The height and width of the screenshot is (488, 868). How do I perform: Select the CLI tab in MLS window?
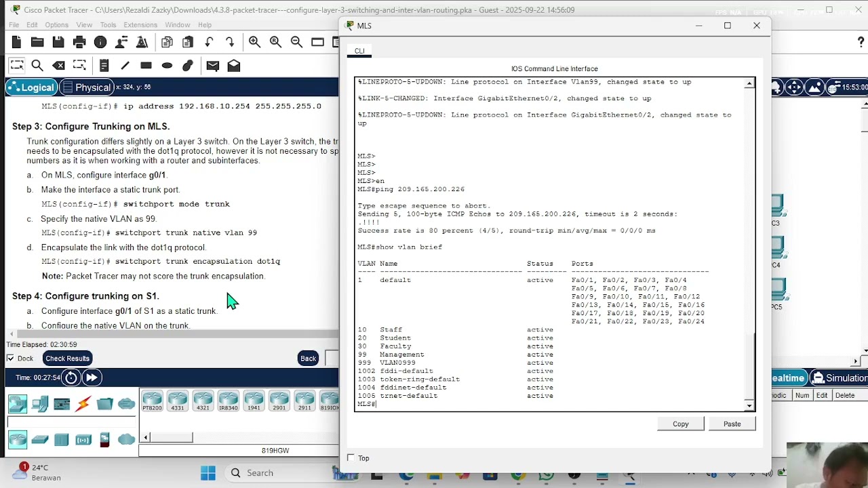tap(359, 51)
